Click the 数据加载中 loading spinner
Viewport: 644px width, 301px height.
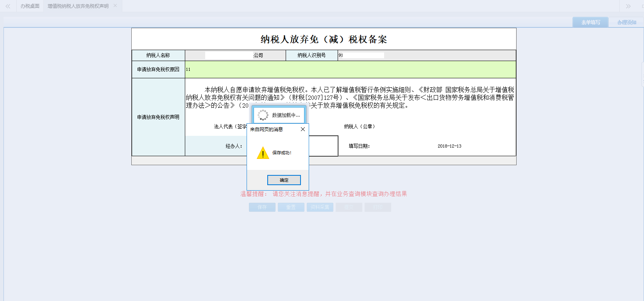(x=263, y=115)
